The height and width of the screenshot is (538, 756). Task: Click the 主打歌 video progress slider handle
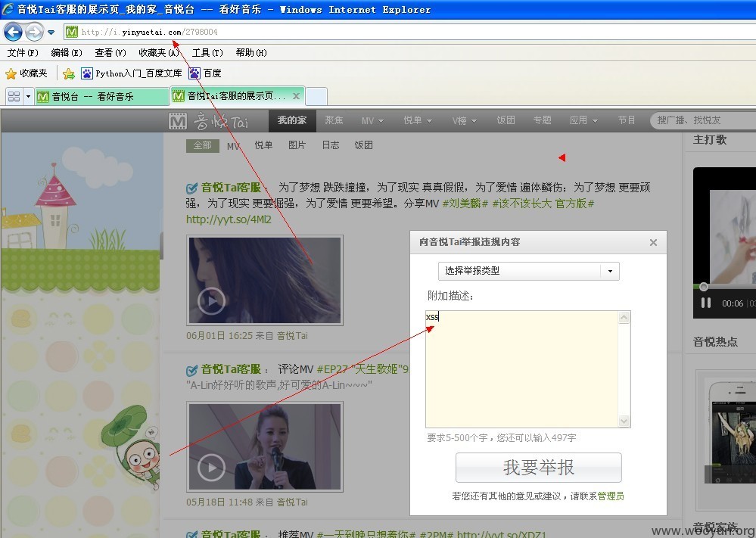pyautogui.click(x=704, y=287)
